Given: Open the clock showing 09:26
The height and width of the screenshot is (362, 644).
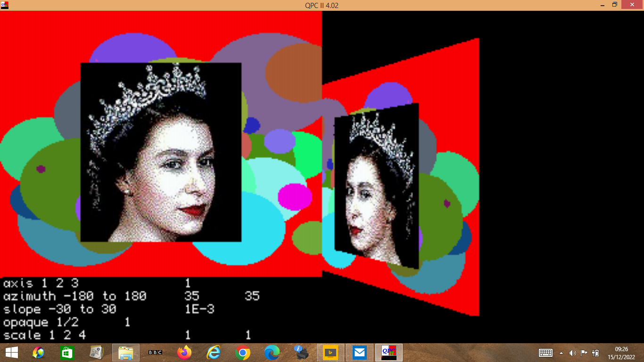Looking at the screenshot, I should point(621,353).
